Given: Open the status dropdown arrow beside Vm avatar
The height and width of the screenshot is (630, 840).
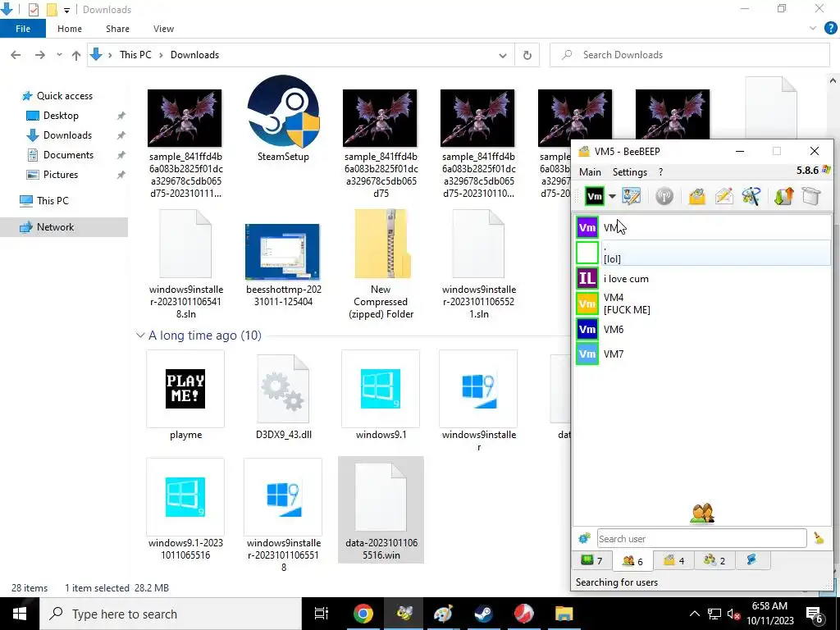Looking at the screenshot, I should [612, 197].
